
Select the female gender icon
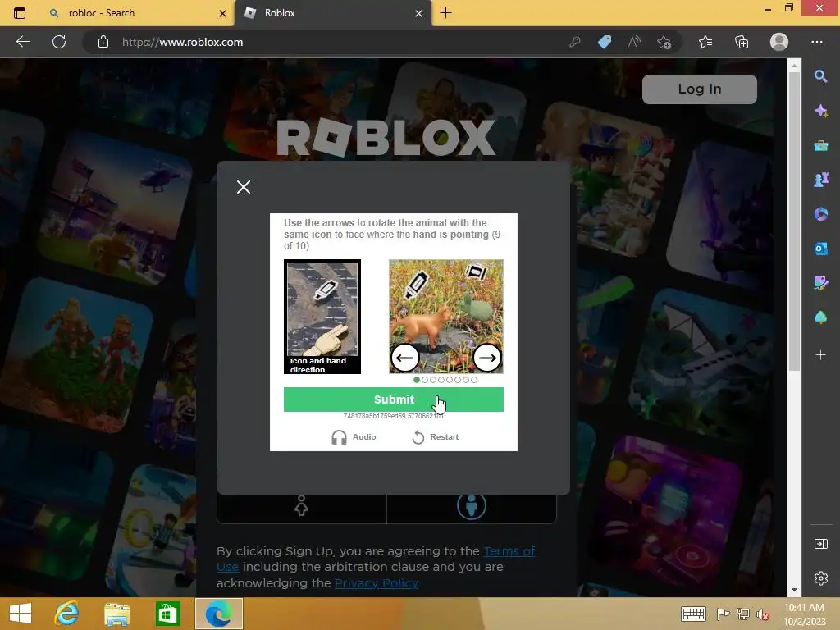pyautogui.click(x=302, y=506)
